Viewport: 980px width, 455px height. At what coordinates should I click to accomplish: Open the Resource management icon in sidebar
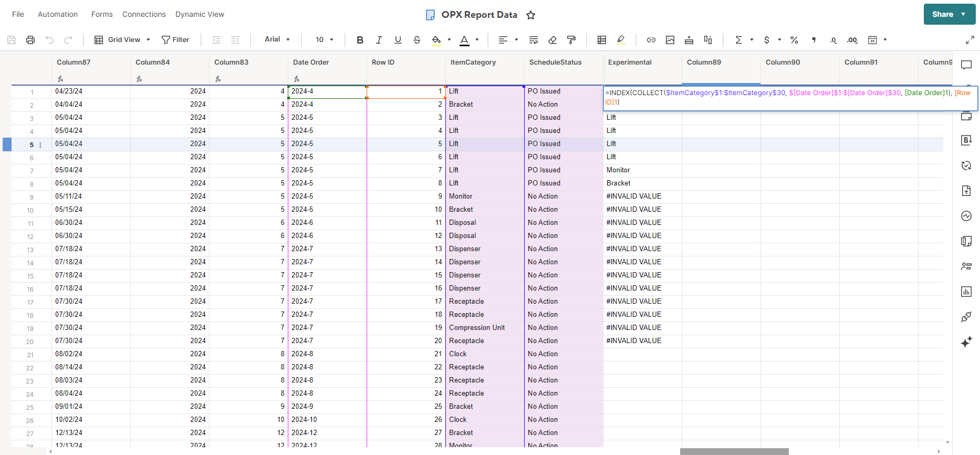(966, 266)
